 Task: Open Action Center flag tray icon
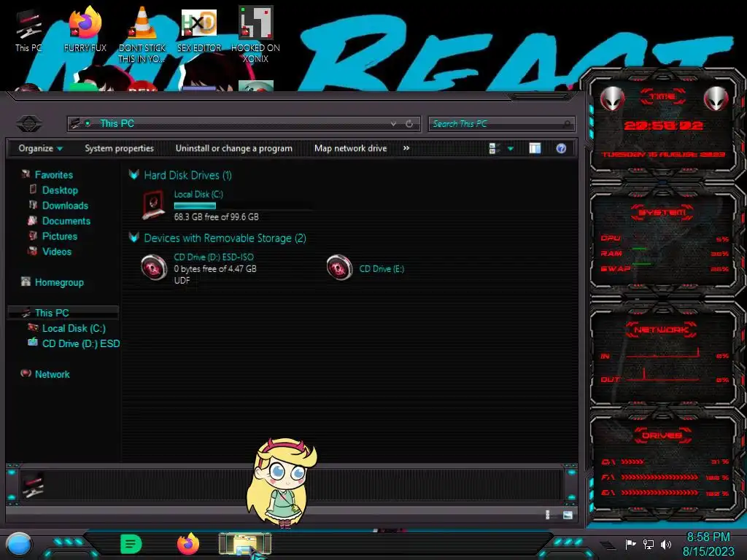(x=630, y=544)
